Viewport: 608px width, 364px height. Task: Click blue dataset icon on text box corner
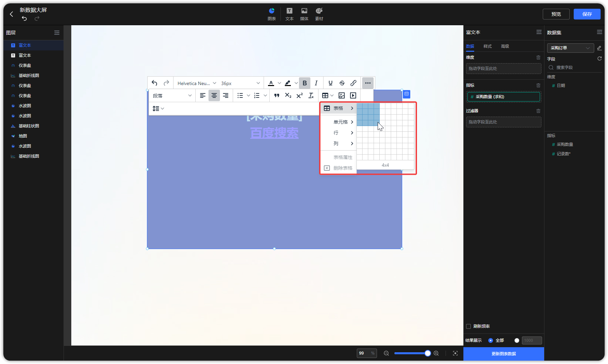(407, 94)
